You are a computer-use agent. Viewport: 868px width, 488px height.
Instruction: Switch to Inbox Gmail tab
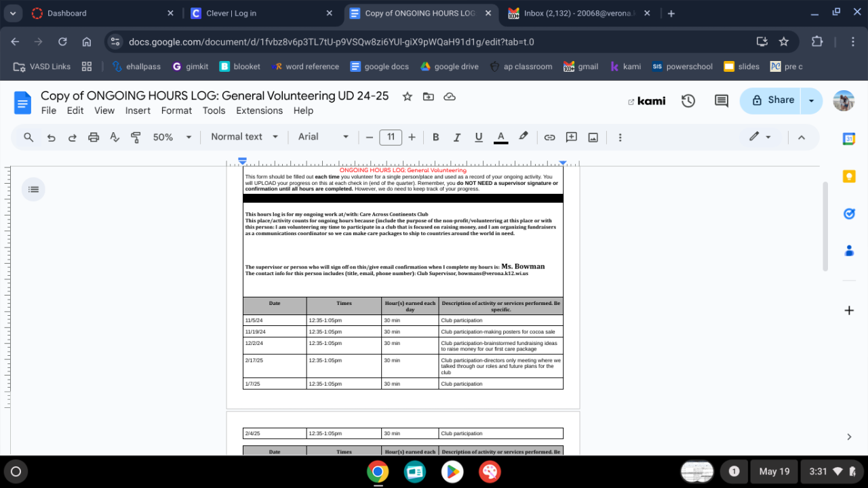pos(580,13)
